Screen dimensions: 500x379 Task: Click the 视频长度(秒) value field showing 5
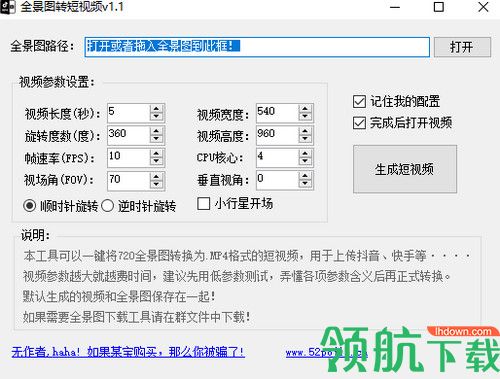click(x=128, y=113)
